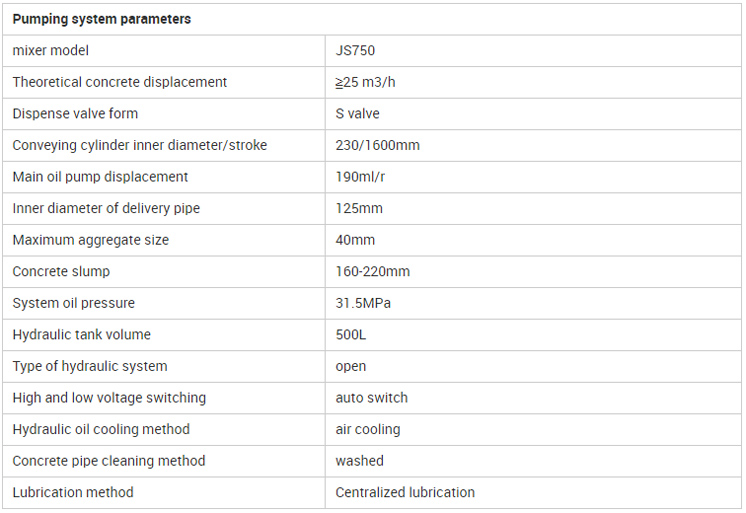The image size is (746, 513).
Task: Click the '190ml/r' value cell
Action: [362, 177]
